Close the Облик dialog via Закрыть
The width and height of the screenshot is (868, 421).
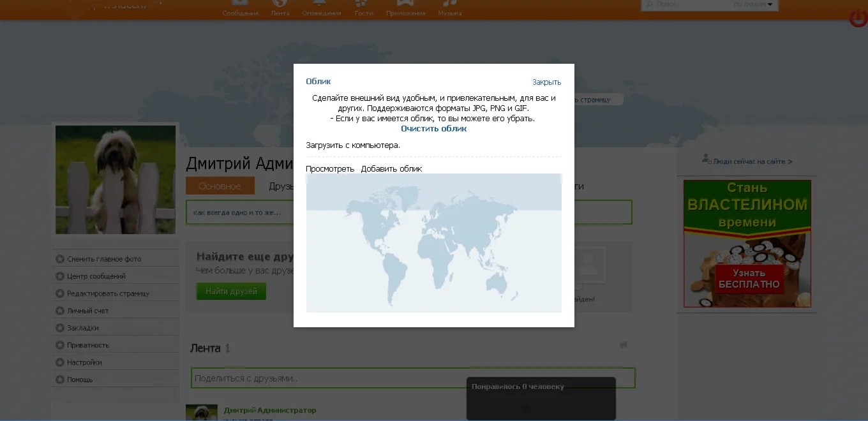click(x=546, y=82)
